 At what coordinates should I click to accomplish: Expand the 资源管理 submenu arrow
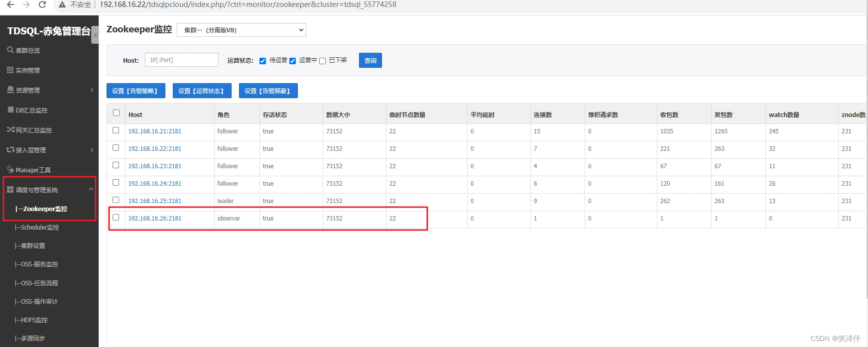92,90
